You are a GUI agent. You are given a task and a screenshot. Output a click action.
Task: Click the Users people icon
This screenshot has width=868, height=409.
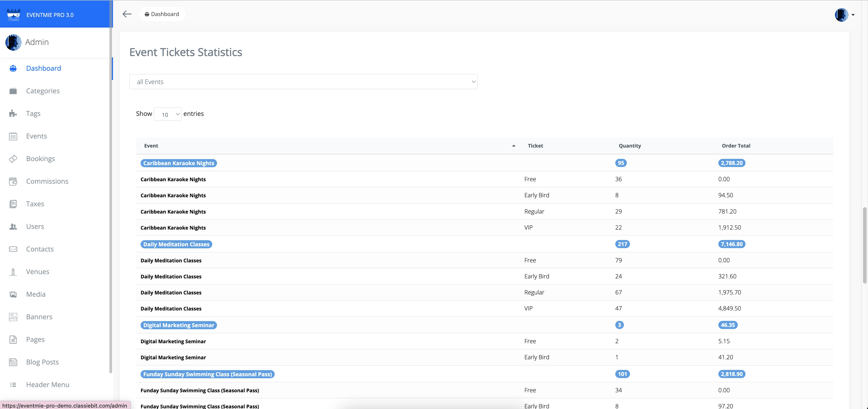13,226
